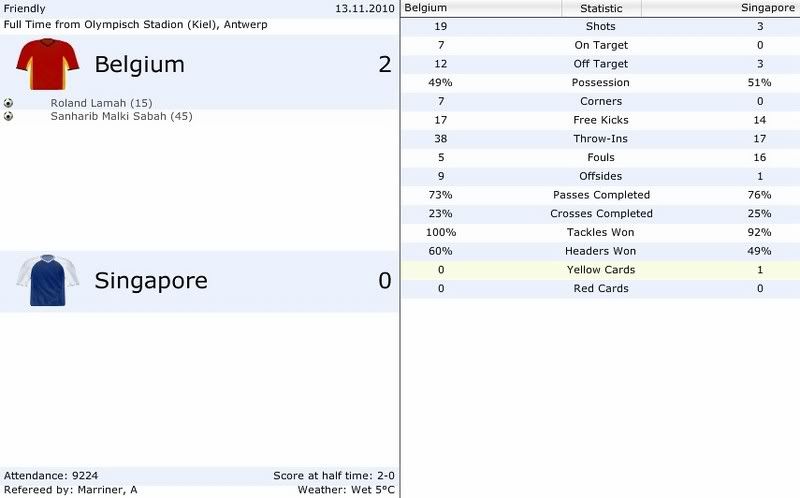Select the Shots statistic row

[x=601, y=27]
